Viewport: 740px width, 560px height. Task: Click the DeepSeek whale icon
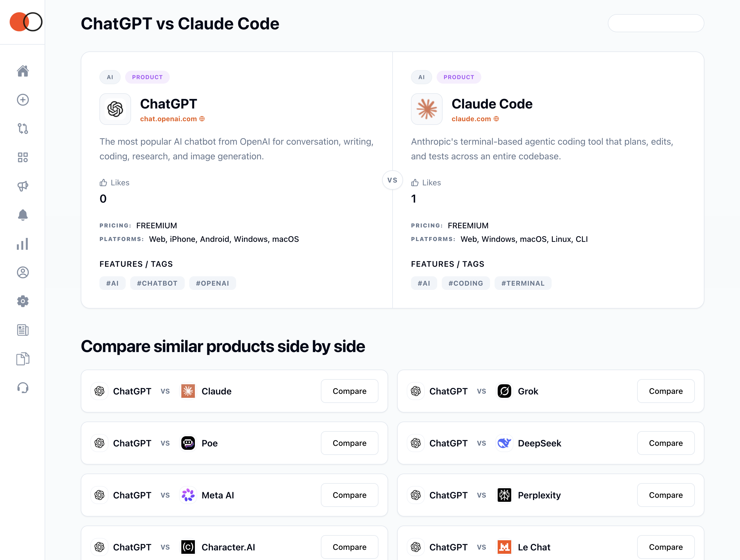504,443
